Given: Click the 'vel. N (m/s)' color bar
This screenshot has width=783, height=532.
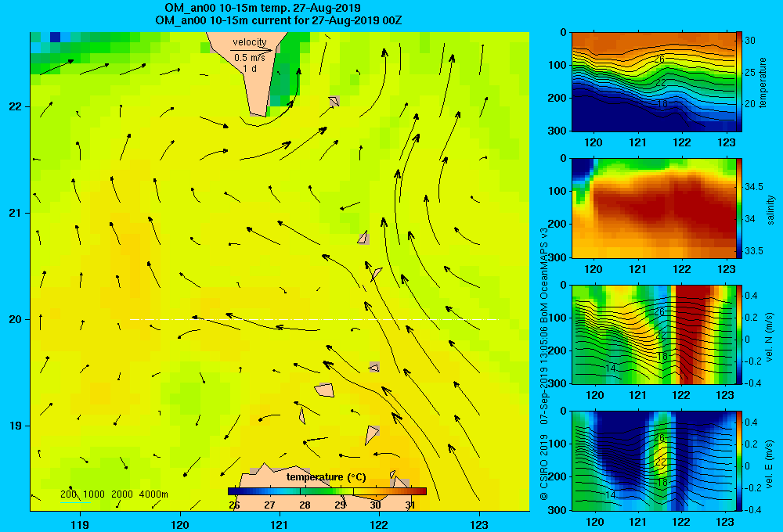Looking at the screenshot, I should point(739,334).
